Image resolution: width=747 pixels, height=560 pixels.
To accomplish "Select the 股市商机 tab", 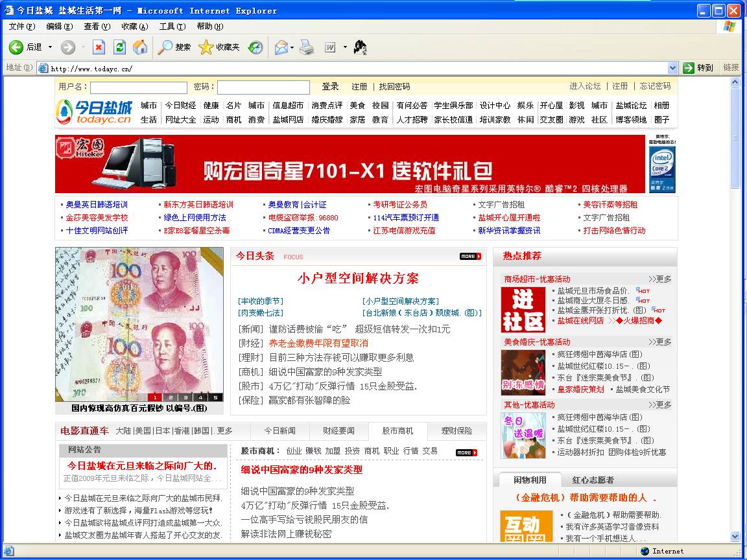I will [397, 431].
